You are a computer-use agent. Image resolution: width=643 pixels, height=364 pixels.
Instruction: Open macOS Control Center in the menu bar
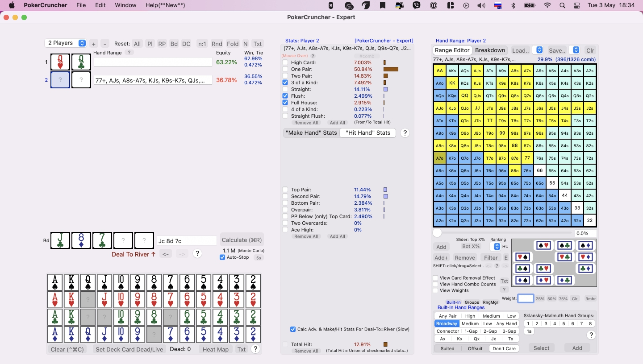pos(577,5)
